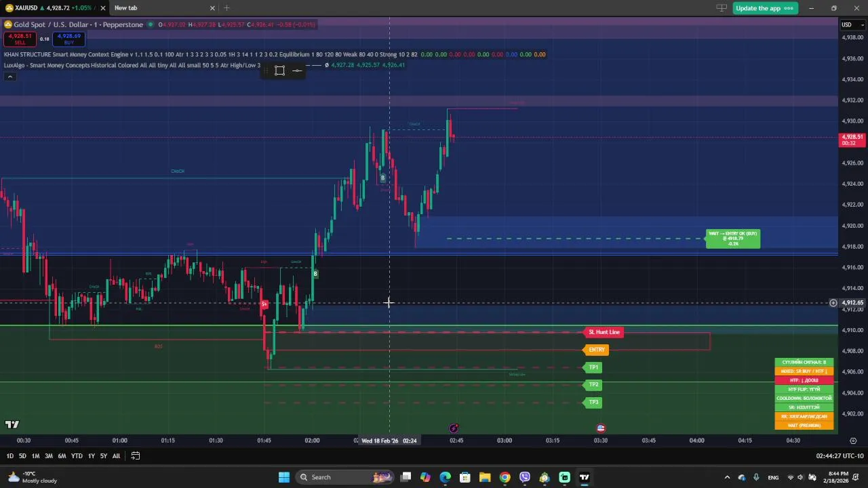Viewport: 868px width, 488px height.
Task: Open Google Chrome from taskbar
Action: coord(505,477)
